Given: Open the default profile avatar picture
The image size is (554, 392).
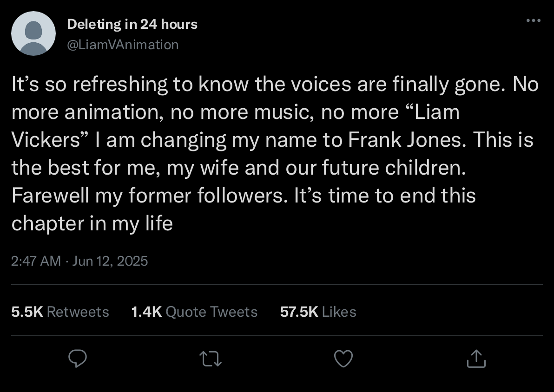Looking at the screenshot, I should coord(33,33).
